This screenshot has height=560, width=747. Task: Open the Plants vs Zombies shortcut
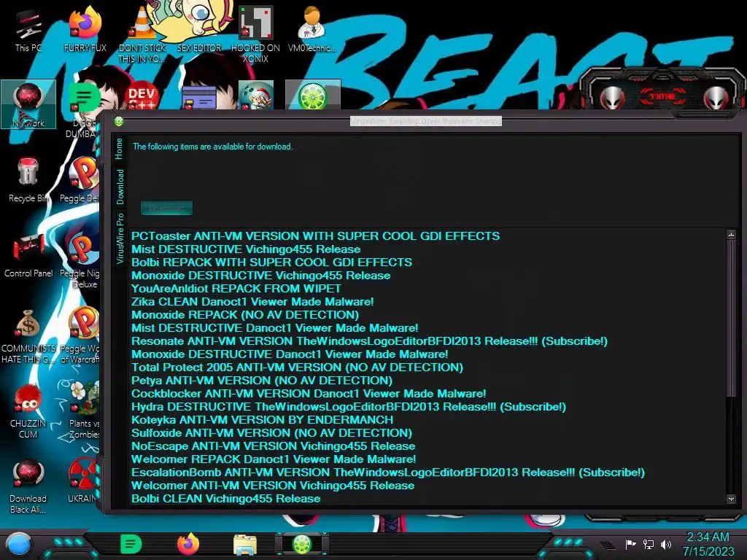(x=83, y=411)
